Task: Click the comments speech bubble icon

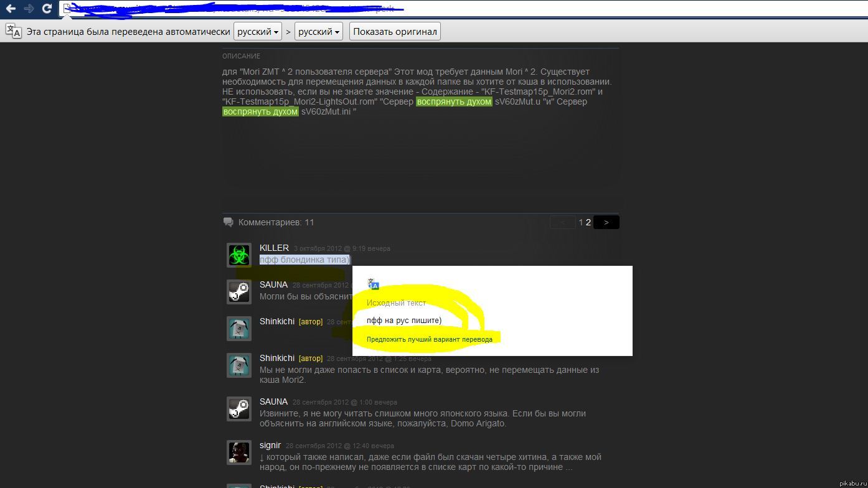Action: (x=229, y=222)
